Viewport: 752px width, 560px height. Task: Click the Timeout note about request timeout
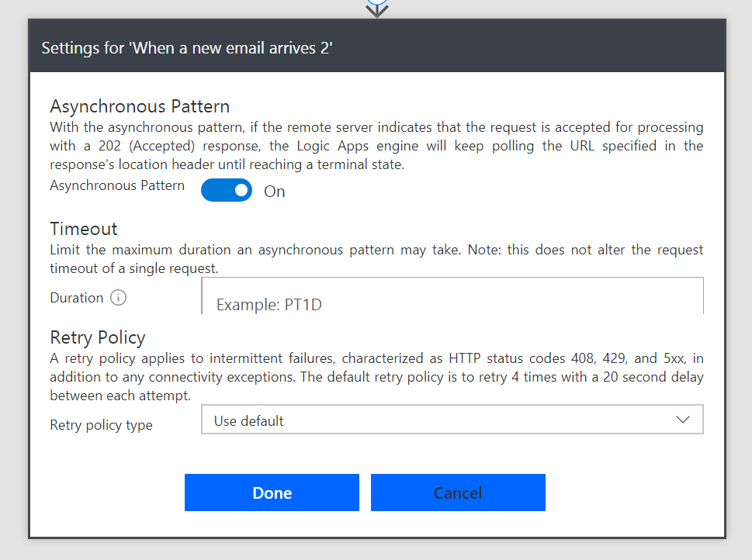click(376, 259)
